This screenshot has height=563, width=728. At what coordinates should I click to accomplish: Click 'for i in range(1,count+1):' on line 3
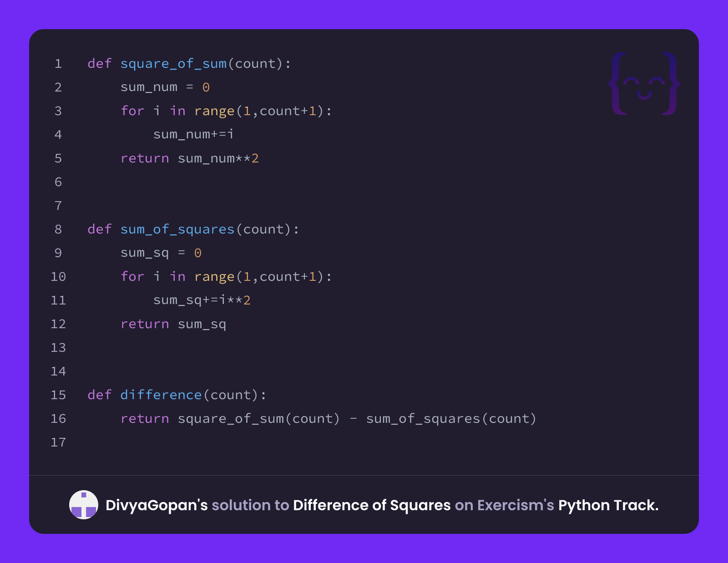[x=226, y=111]
